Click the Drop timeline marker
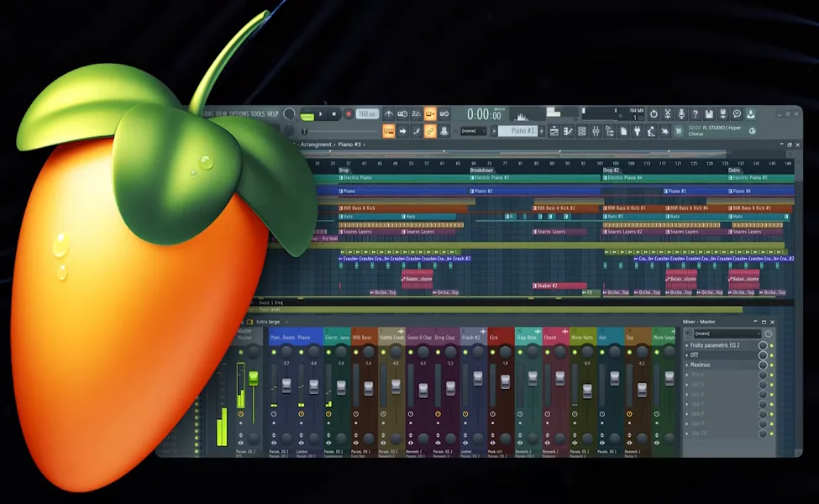This screenshot has width=819, height=504. 344,171
